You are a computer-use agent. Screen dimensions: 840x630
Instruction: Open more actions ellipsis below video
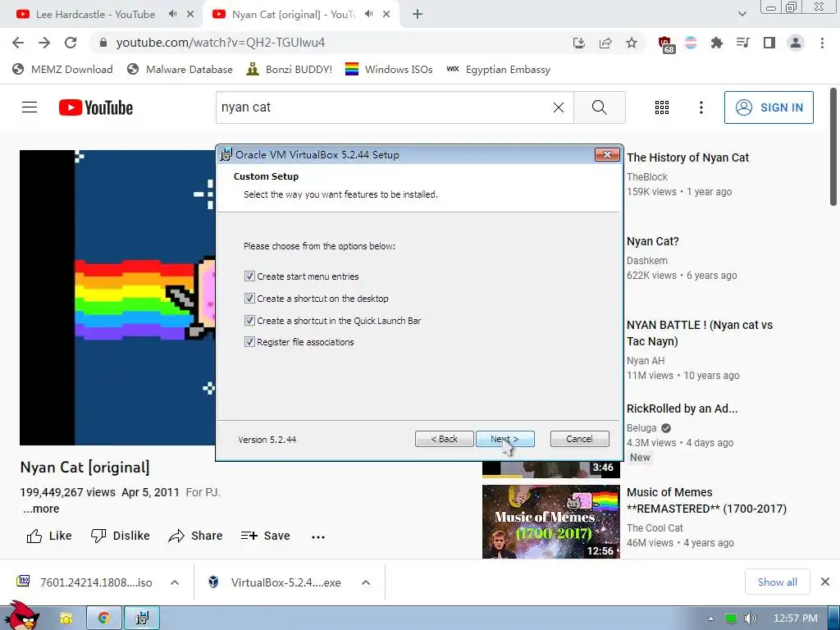pyautogui.click(x=318, y=536)
